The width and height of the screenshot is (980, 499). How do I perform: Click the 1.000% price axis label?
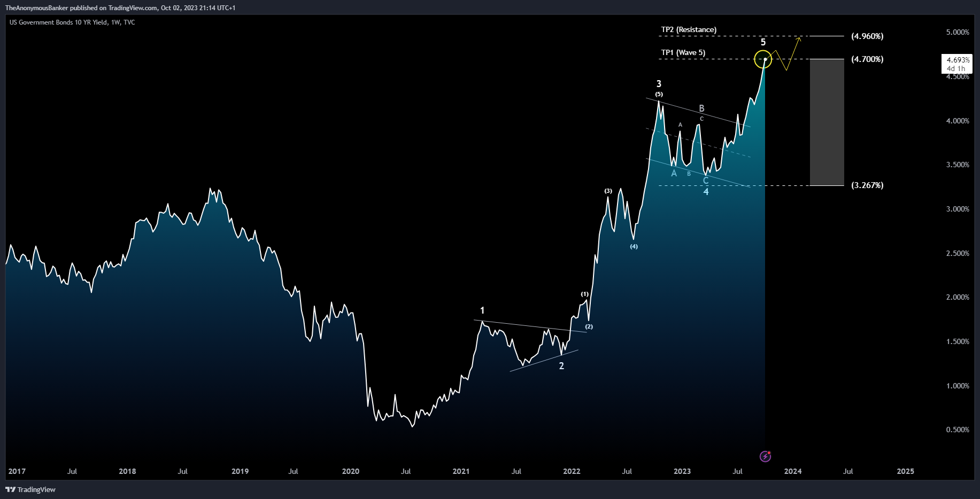(958, 386)
